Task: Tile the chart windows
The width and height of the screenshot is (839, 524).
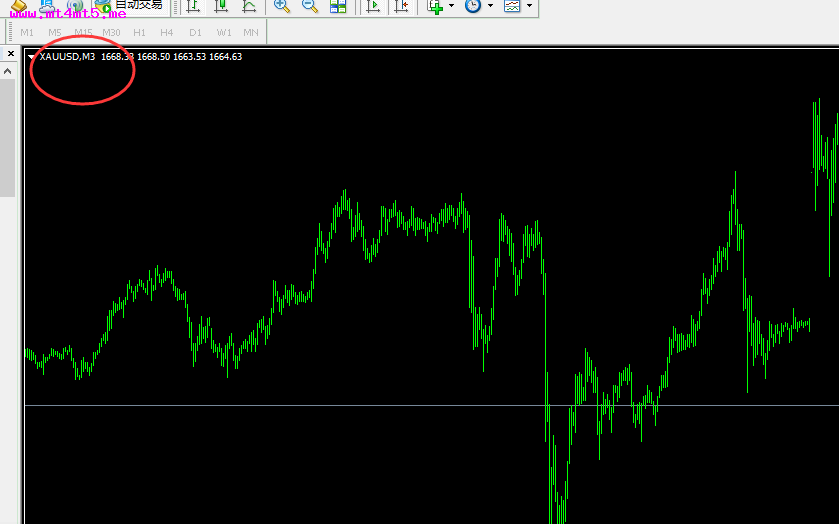Action: (338, 6)
